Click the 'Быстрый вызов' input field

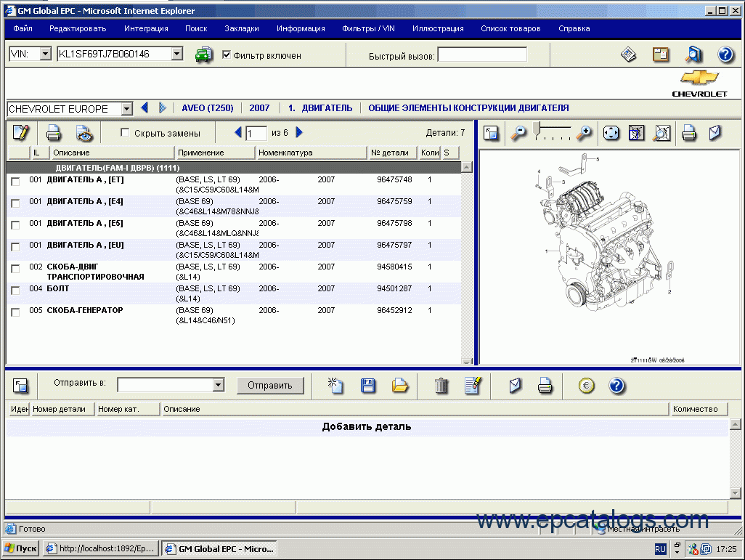click(x=481, y=54)
